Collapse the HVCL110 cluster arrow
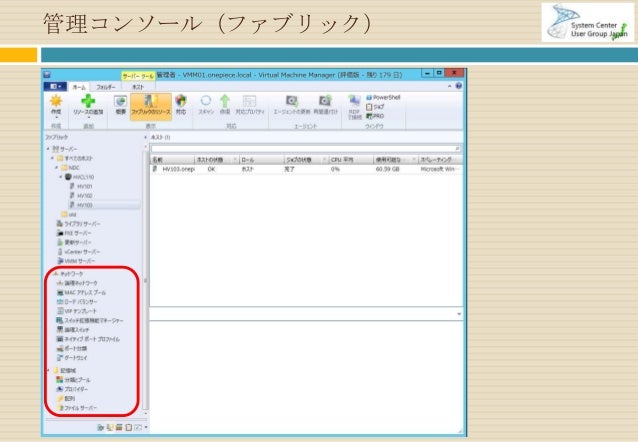Image resolution: width=638 pixels, height=442 pixels. click(x=61, y=177)
